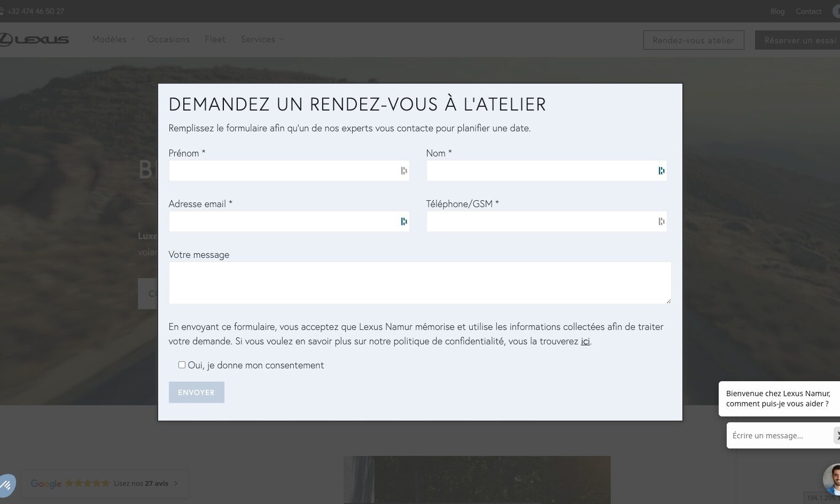Click autofill icon in Prénom field
This screenshot has height=504, width=840.
[403, 171]
